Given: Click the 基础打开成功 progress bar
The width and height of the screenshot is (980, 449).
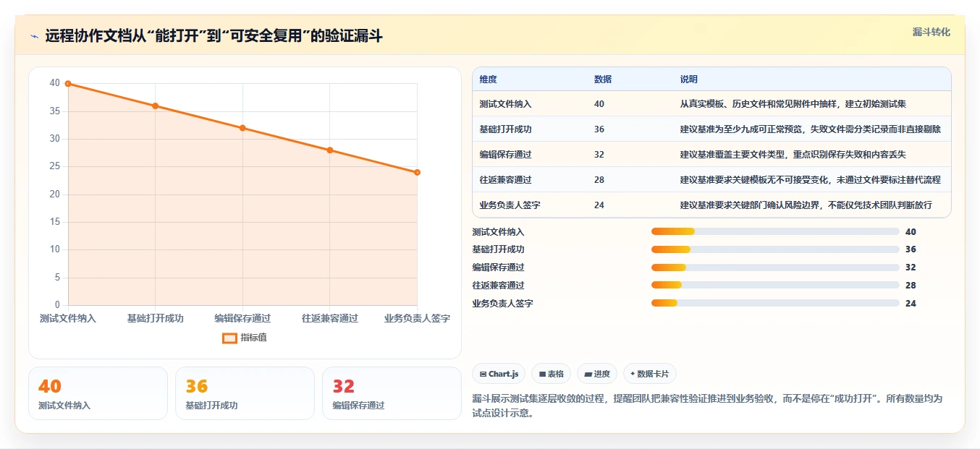Looking at the screenshot, I should (x=775, y=249).
